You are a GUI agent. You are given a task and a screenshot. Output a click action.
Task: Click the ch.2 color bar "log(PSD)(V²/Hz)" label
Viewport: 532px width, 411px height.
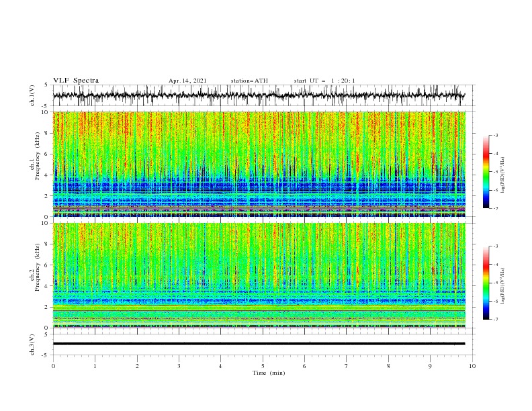click(502, 286)
